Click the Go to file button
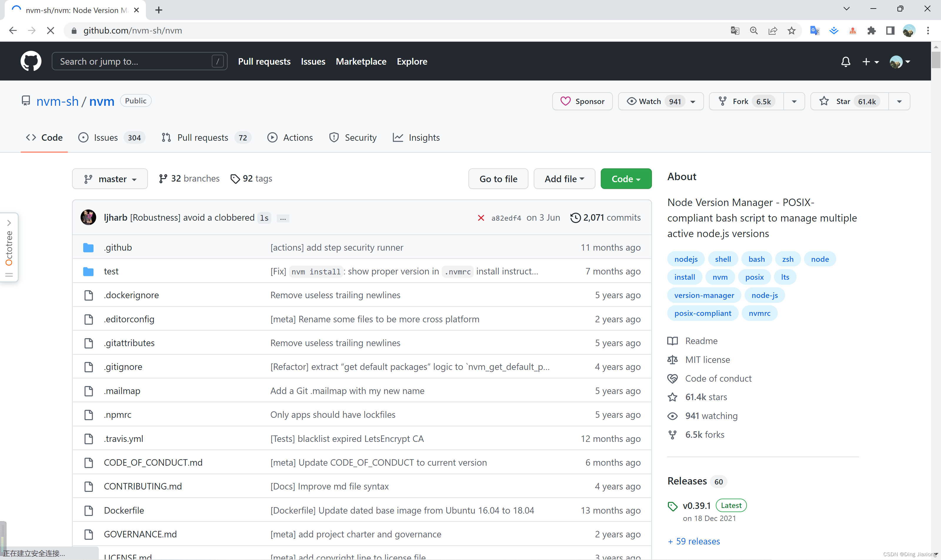Screen dimensions: 941x560 pyautogui.click(x=498, y=179)
